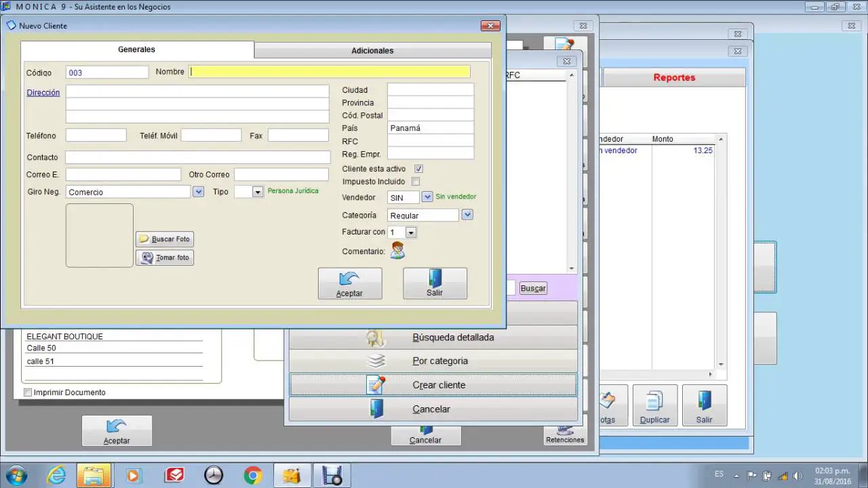Exit the Nuevo Cliente dialog with Salir
The width and height of the screenshot is (868, 488).
[x=435, y=283]
